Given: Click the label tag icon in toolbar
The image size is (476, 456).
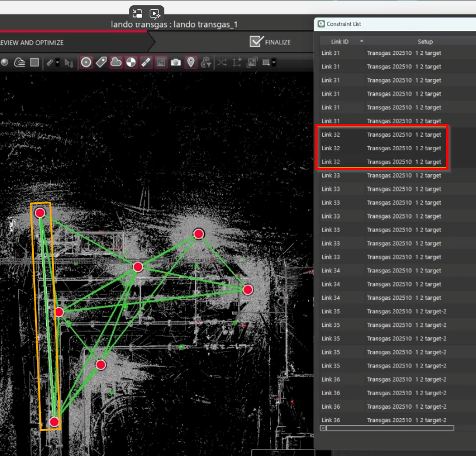Looking at the screenshot, I should coord(101,63).
